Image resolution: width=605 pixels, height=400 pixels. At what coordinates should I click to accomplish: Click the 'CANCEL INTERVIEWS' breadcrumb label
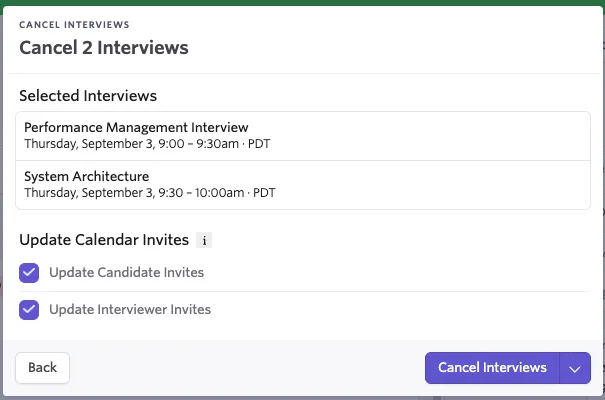(74, 25)
